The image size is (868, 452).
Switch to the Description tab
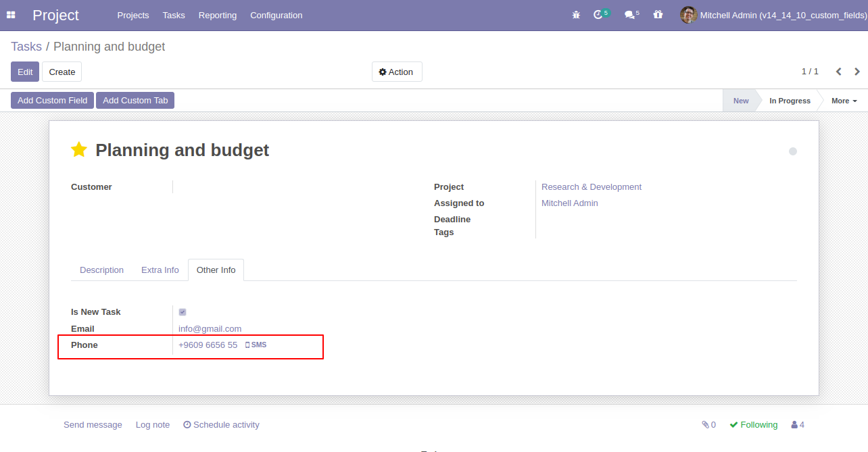click(101, 270)
